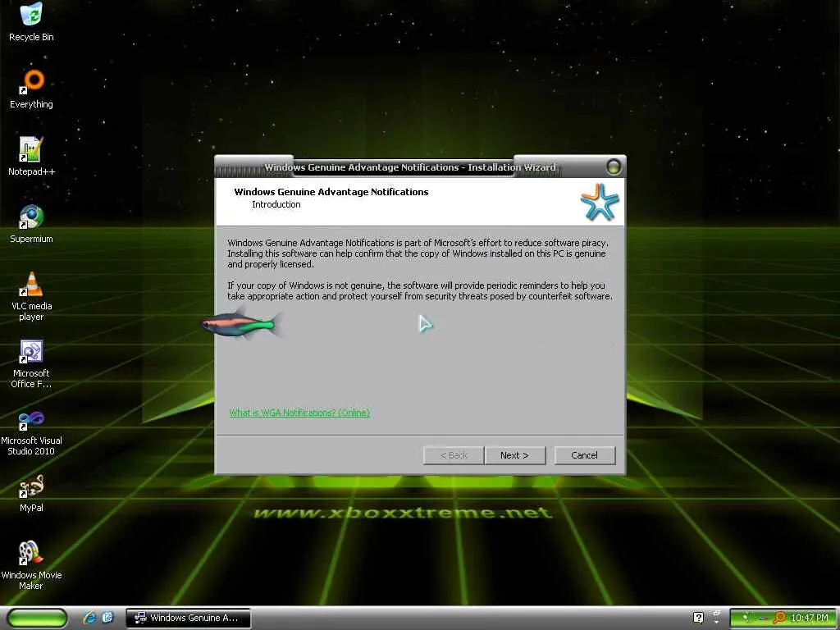Select the Notepad++ desktop shortcut
Screen dimensions: 840x630
pos(31,157)
